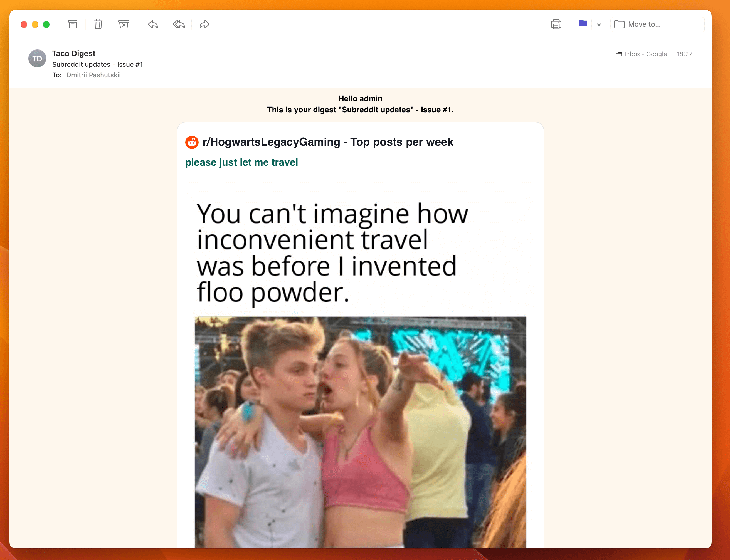
Task: Maximize the mail window
Action: (x=46, y=24)
